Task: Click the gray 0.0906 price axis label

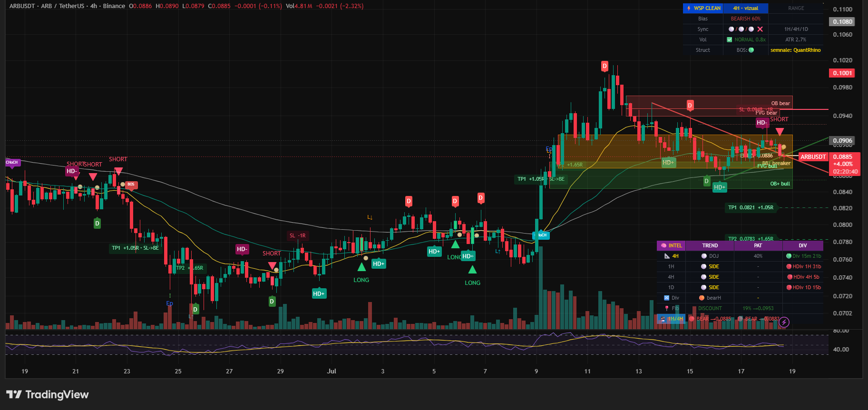Action: tap(842, 141)
